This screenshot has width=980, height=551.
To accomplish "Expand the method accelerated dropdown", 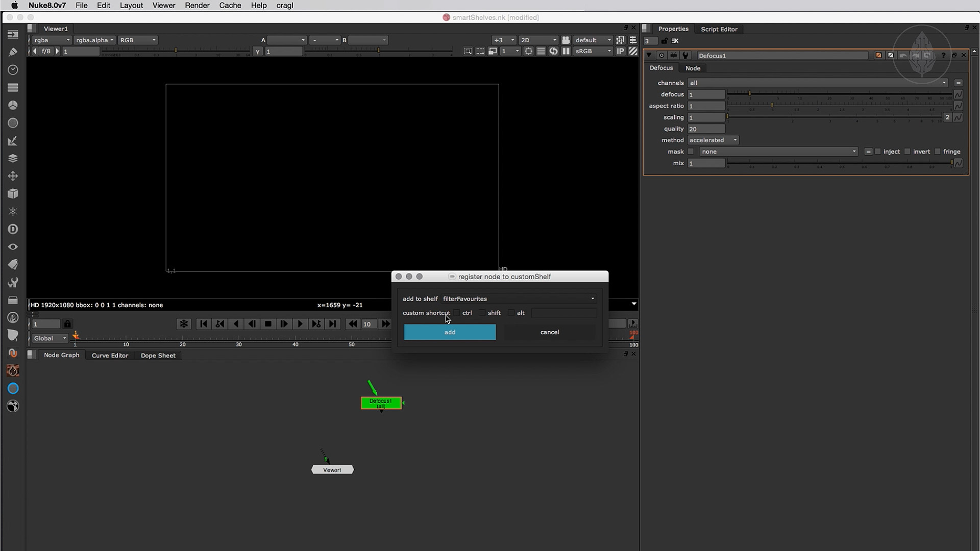I will (713, 140).
